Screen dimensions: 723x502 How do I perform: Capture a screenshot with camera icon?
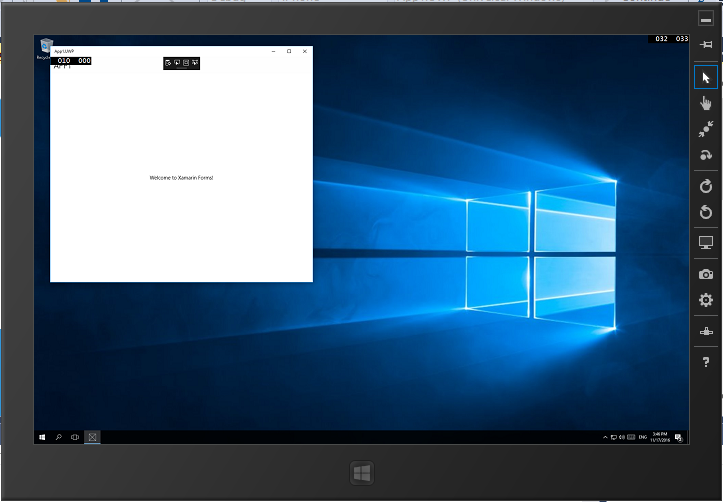pyautogui.click(x=705, y=275)
